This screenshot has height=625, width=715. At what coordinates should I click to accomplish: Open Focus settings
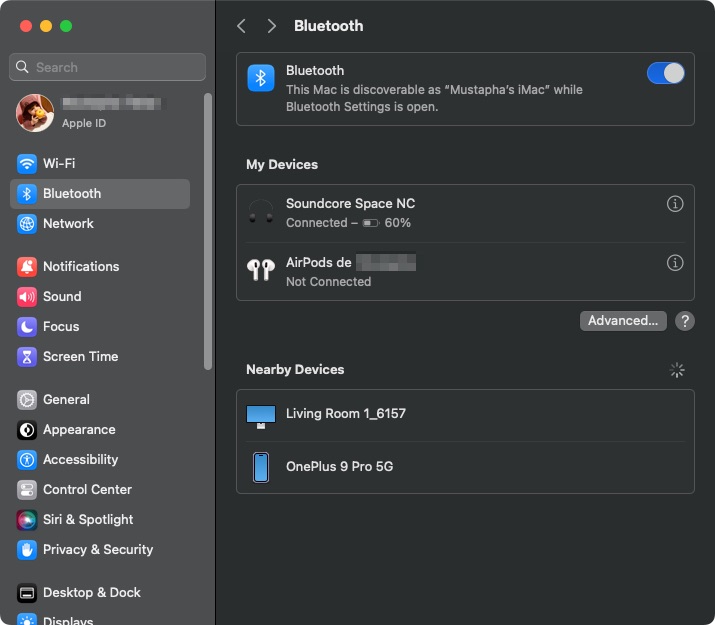(x=100, y=326)
